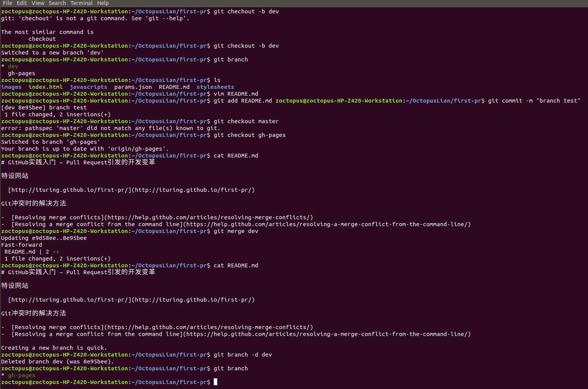Click the error pathspec 'master' message
Image resolution: width=588 pixels, height=389 pixels.
click(x=111, y=128)
